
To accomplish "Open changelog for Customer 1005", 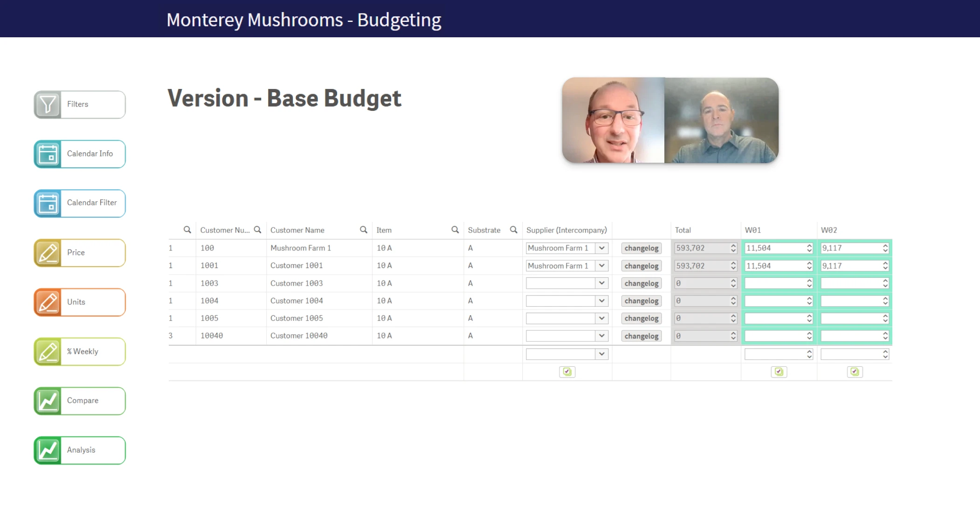I will [x=642, y=318].
